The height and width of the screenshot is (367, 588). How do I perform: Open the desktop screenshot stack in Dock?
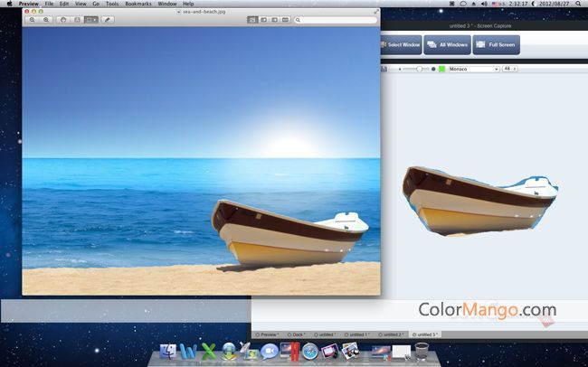381,353
